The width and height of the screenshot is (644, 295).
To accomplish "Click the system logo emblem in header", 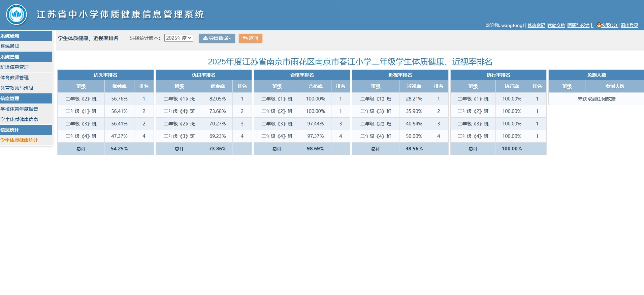I will (17, 15).
